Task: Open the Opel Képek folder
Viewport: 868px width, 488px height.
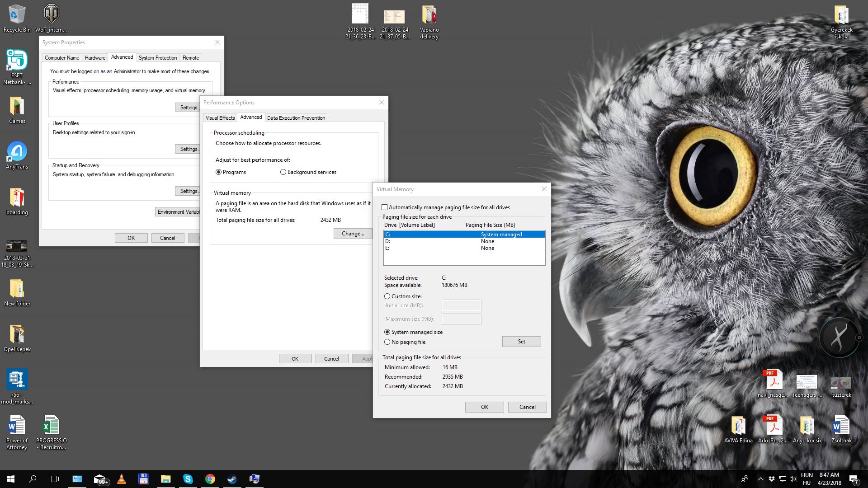Action: pos(17,338)
